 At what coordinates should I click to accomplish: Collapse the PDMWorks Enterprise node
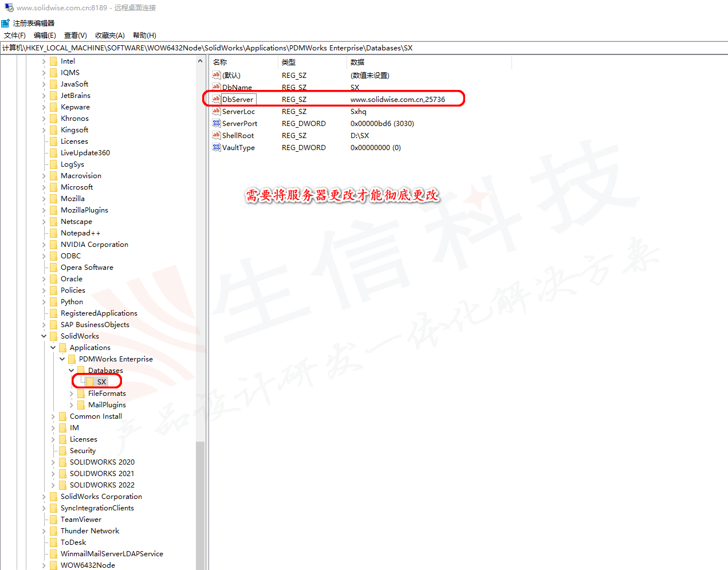coord(62,359)
